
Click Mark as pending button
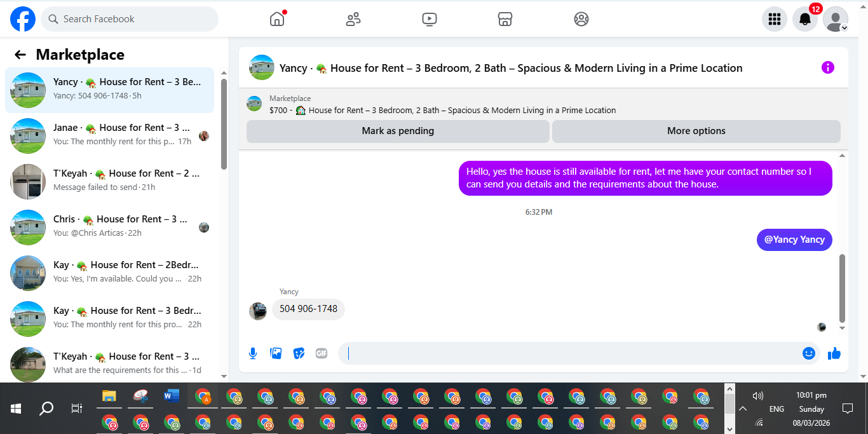click(x=398, y=132)
